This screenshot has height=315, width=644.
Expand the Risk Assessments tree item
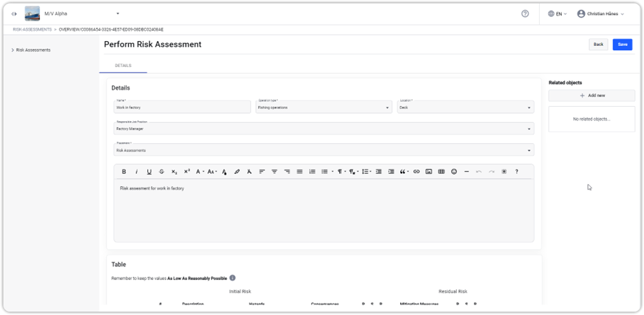(x=13, y=50)
